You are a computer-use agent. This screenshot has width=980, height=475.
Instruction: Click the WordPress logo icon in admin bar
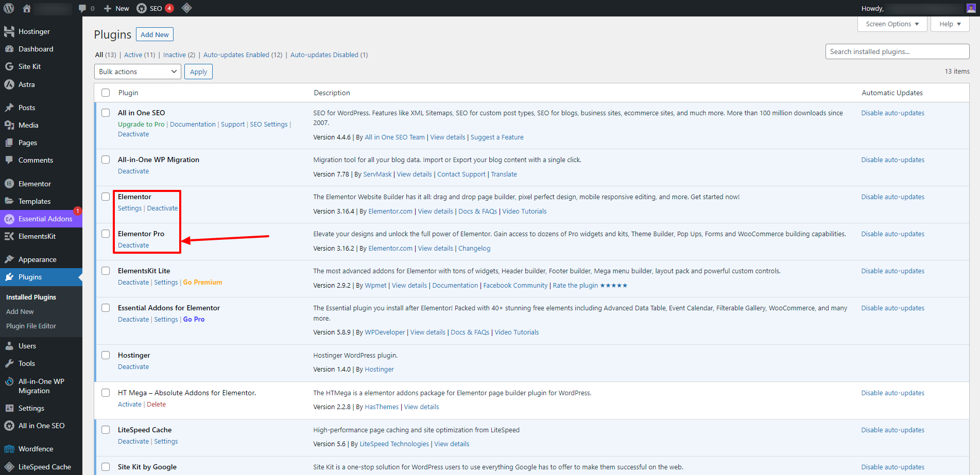pyautogui.click(x=9, y=8)
